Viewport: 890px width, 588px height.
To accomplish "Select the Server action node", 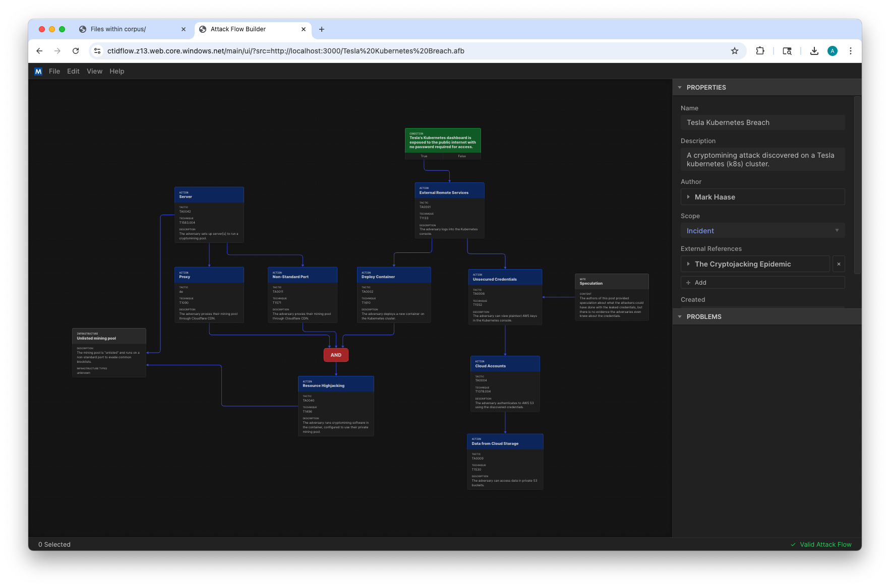I will click(209, 215).
